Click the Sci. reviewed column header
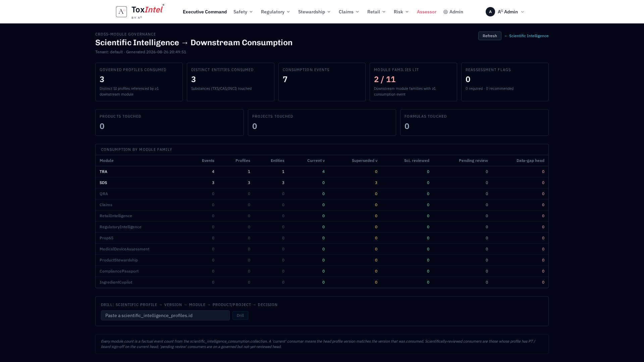The width and height of the screenshot is (644, 362). 417,161
